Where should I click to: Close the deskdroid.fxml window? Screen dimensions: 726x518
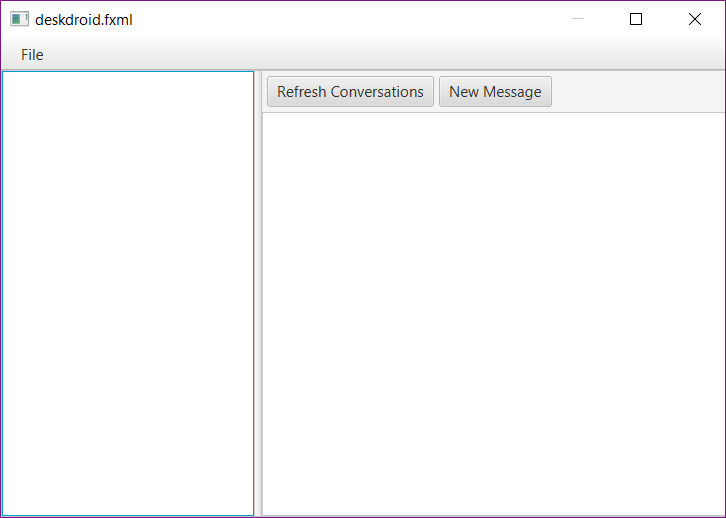(695, 19)
